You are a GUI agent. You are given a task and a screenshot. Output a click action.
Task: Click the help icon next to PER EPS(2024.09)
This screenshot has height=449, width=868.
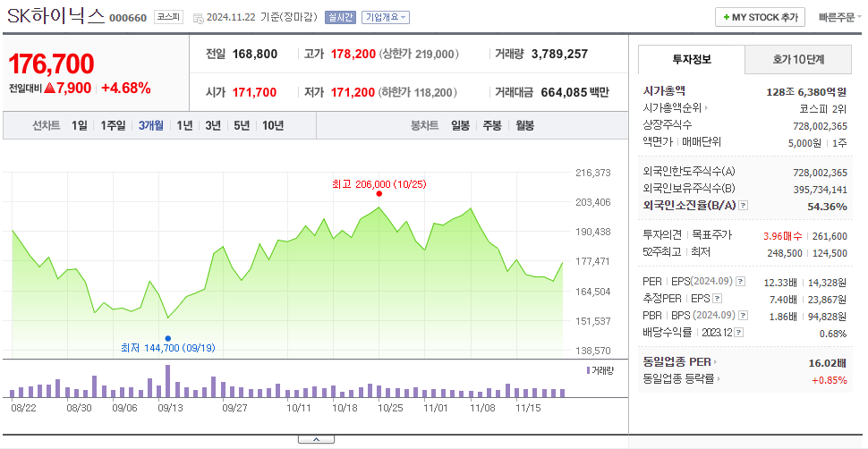coord(741,281)
